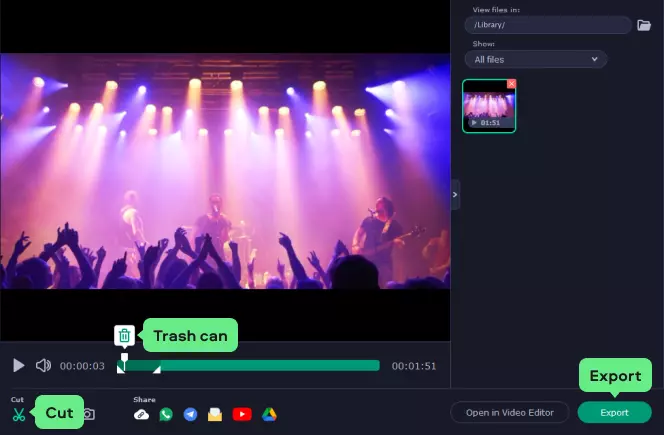
Task: Select the concert video thumbnail
Action: [489, 106]
